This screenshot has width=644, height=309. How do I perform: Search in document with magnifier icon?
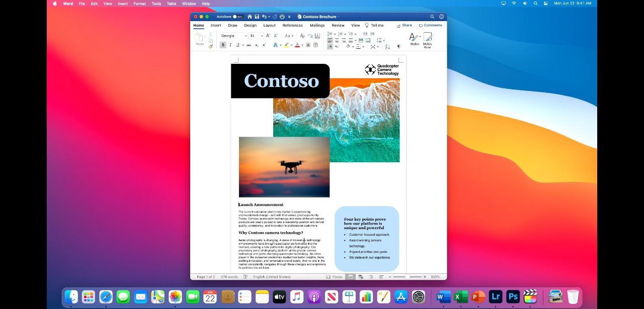[432, 17]
